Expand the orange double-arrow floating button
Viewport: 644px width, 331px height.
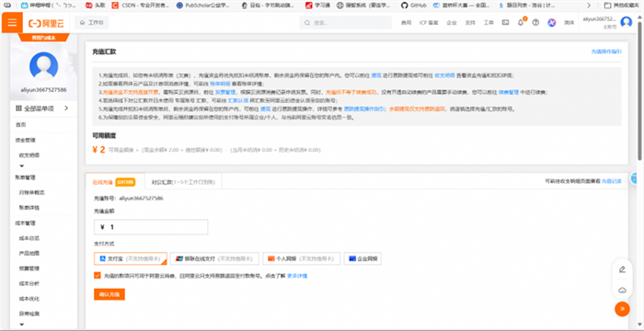click(x=622, y=309)
